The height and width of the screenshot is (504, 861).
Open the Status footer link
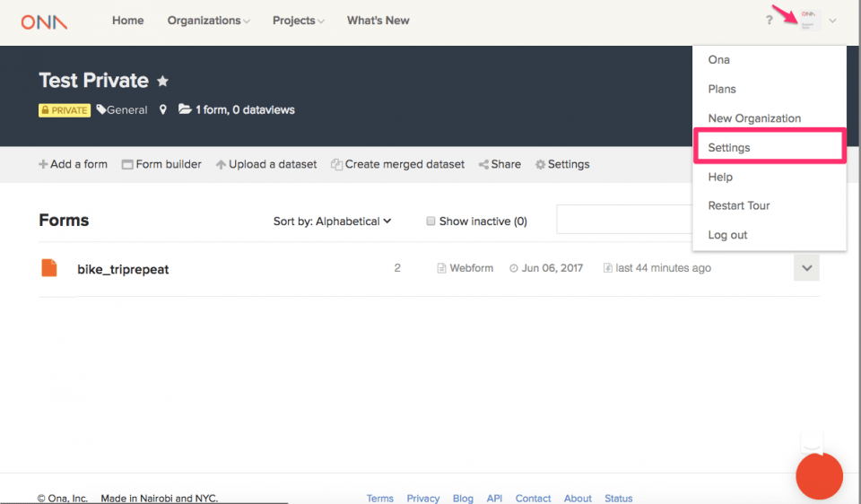click(618, 498)
